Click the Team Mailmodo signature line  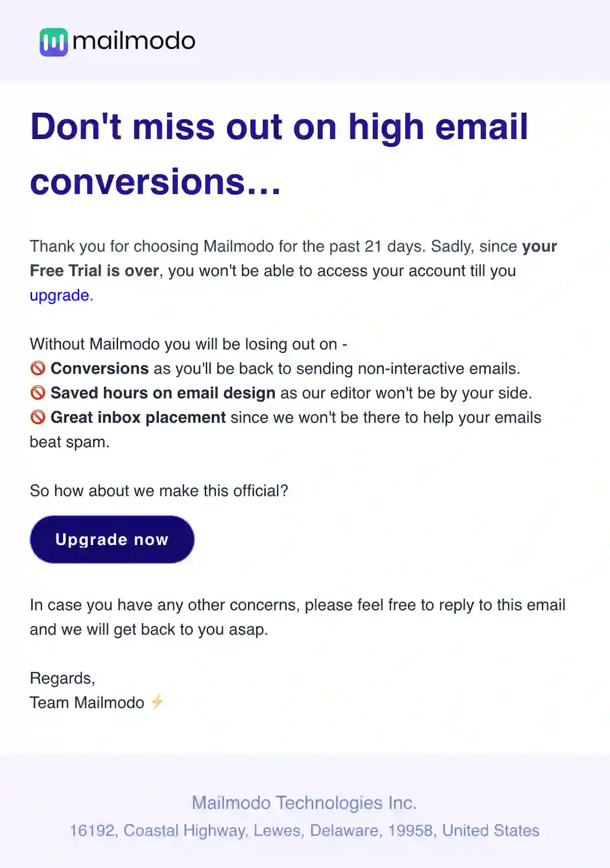87,702
